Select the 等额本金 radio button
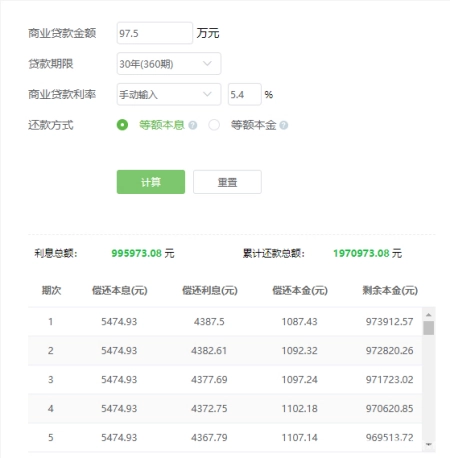 point(214,125)
